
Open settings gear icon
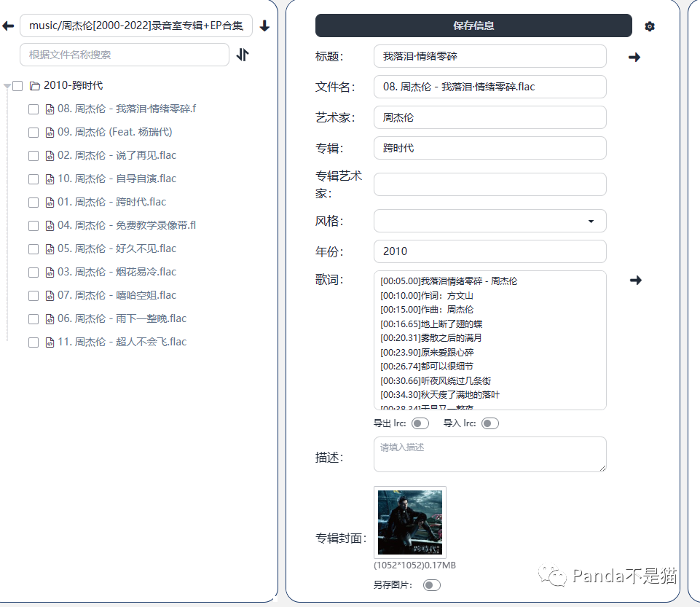click(650, 26)
